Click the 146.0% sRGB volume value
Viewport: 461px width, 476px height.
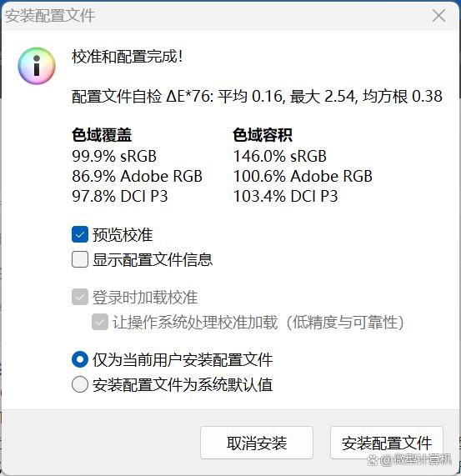[x=280, y=157]
